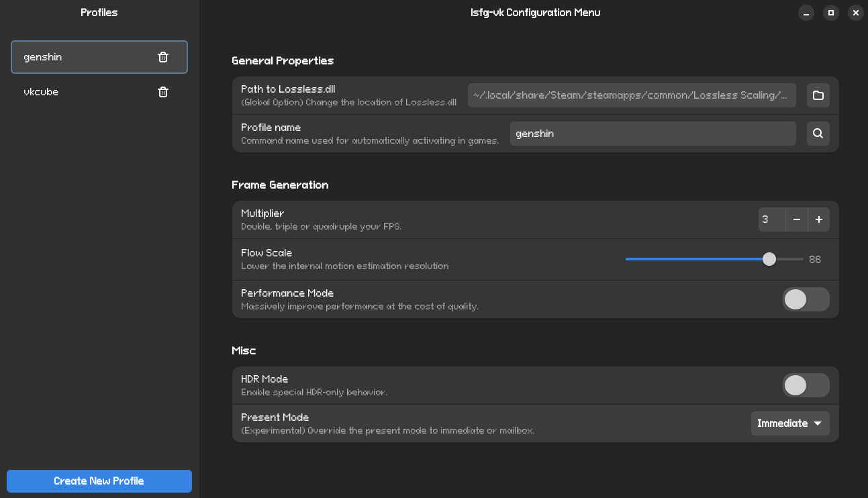Create New Profile button

(99, 481)
